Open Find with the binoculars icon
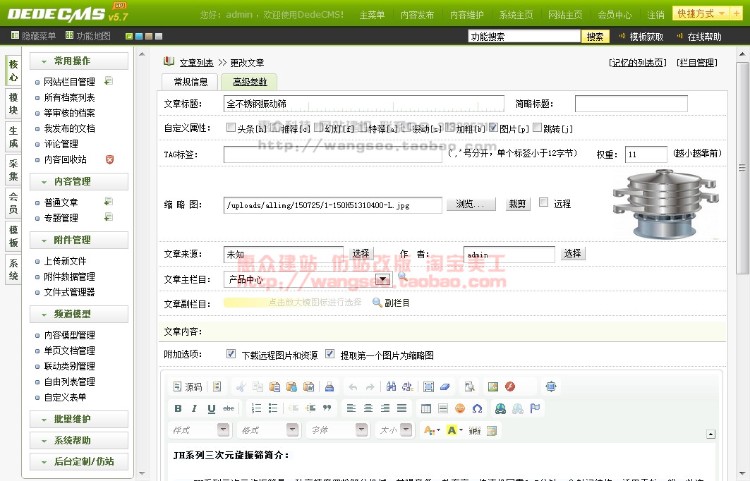Screen dimensions: 750x481 pos(391,386)
